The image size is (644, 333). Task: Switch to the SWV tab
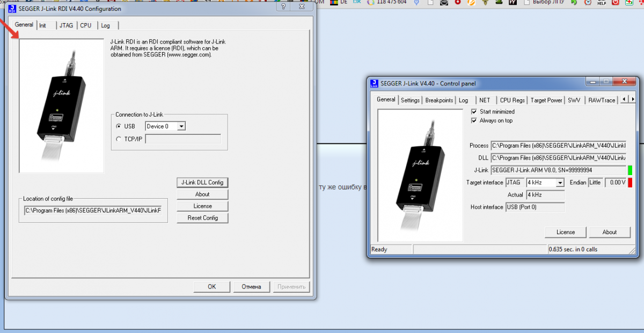click(x=574, y=100)
